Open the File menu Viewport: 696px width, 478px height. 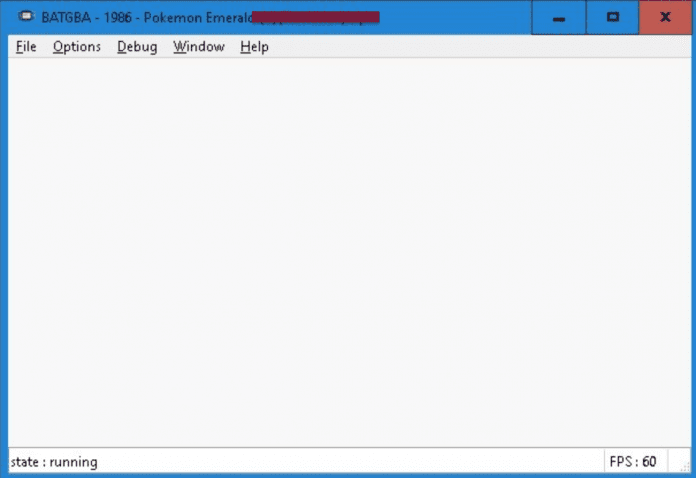click(x=26, y=47)
